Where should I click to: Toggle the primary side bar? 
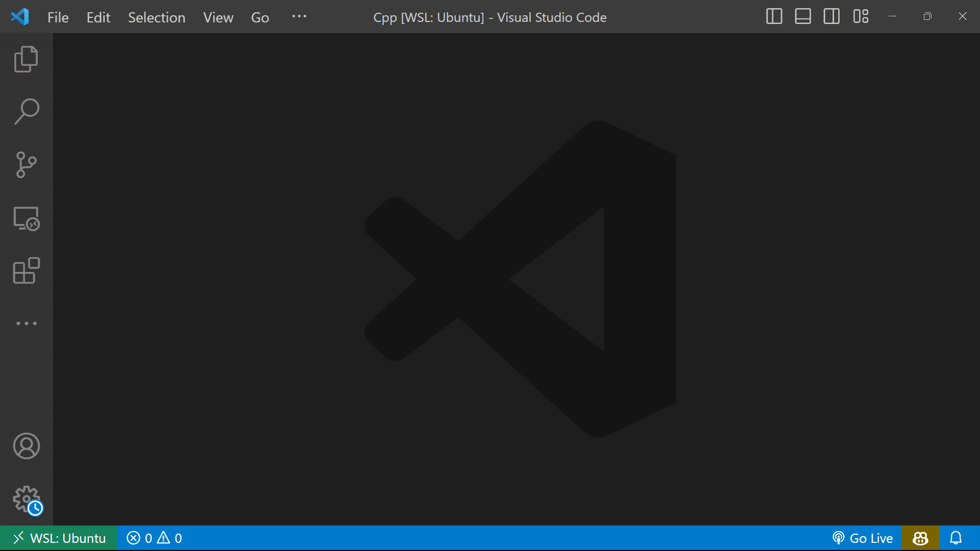[774, 17]
